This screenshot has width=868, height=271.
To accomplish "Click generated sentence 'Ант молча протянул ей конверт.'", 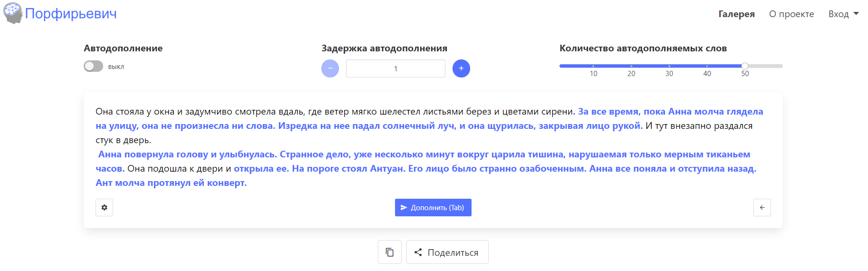I will [x=171, y=183].
